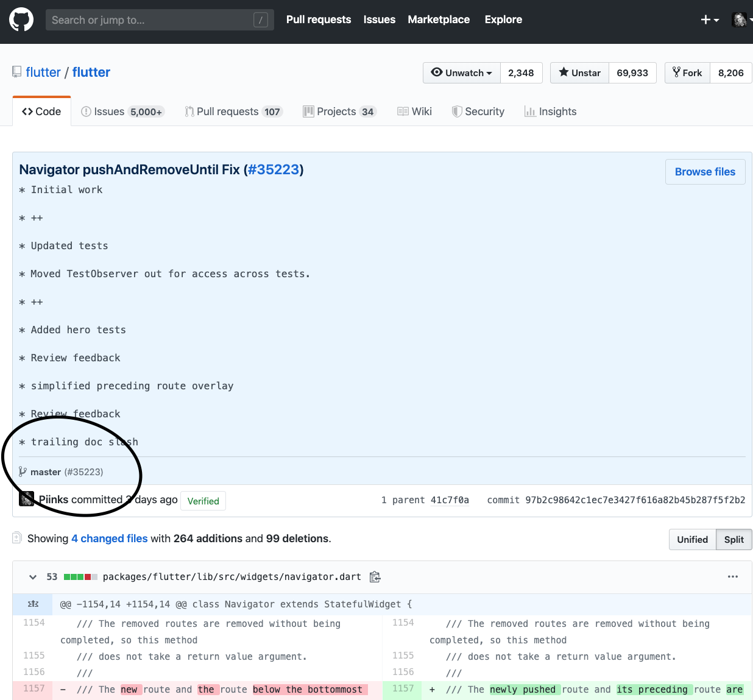Select right line number 1157
Screen dimensions: 753x700
pyautogui.click(x=403, y=688)
